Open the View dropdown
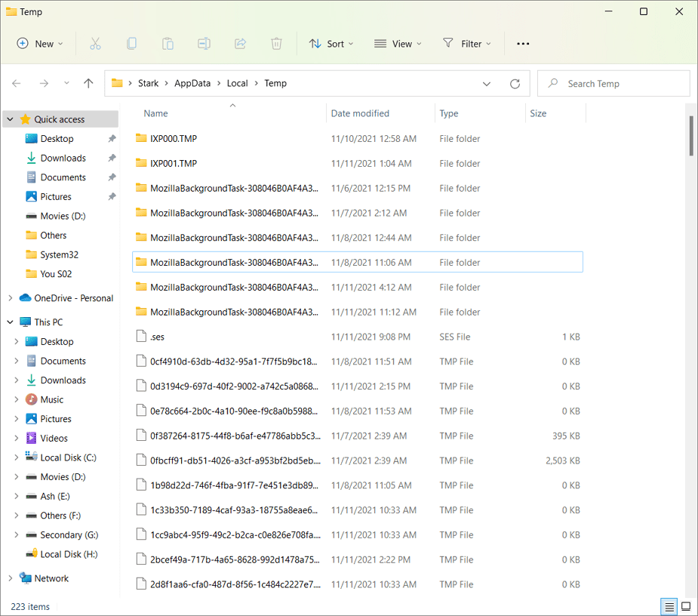 (397, 43)
